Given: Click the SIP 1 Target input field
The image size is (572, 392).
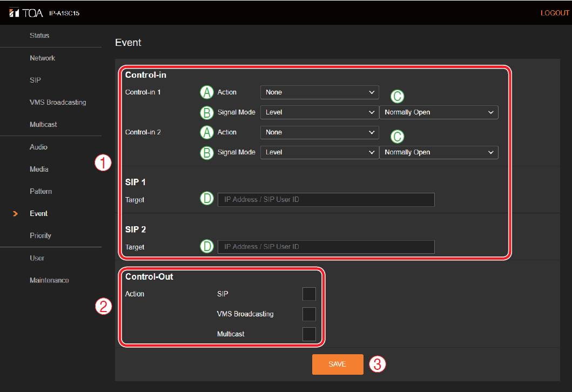Looking at the screenshot, I should click(x=326, y=200).
